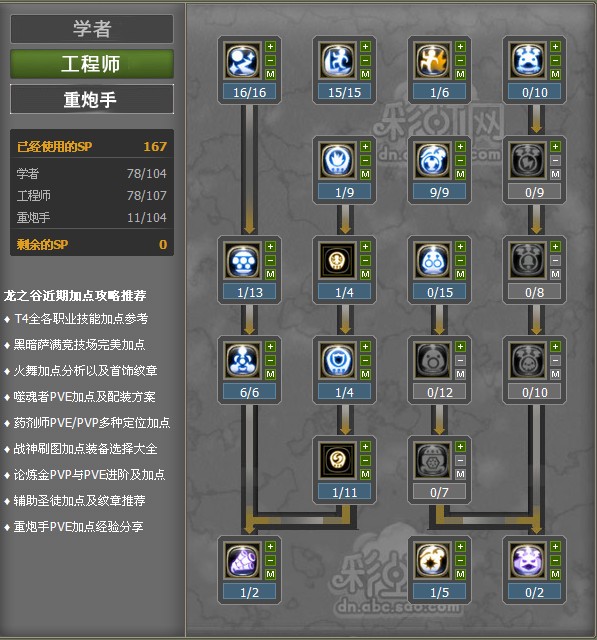Select the purple robot skill icon showing 0/2
597x640 pixels.
pyautogui.click(x=528, y=560)
